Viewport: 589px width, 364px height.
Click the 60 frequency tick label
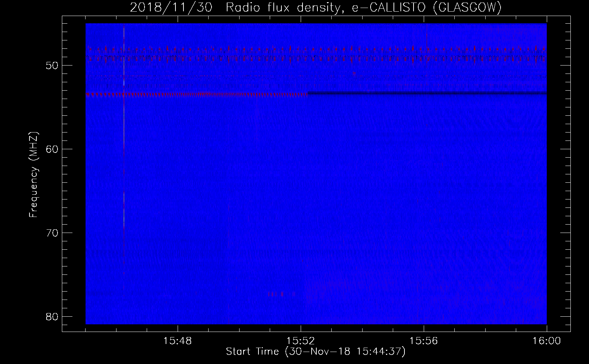pos(52,149)
